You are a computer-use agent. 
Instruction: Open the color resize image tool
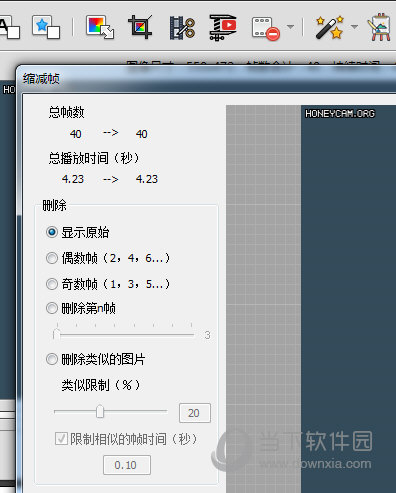pyautogui.click(x=100, y=27)
